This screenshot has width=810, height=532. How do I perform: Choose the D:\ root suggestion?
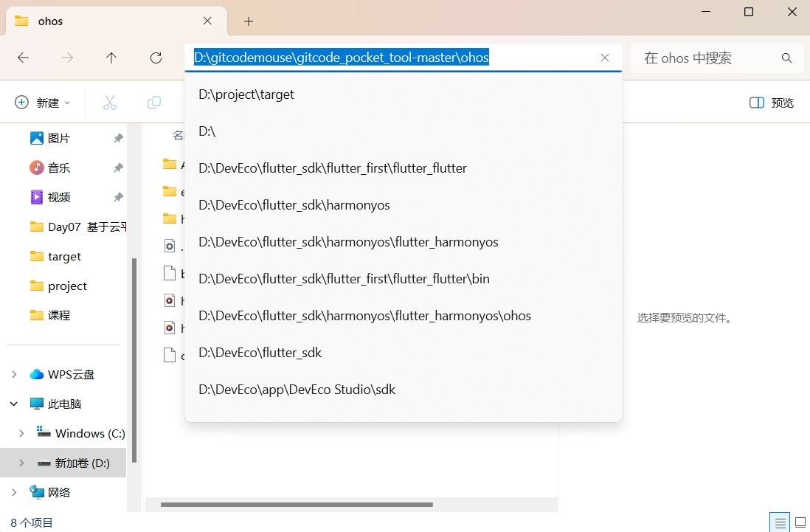pyautogui.click(x=403, y=131)
